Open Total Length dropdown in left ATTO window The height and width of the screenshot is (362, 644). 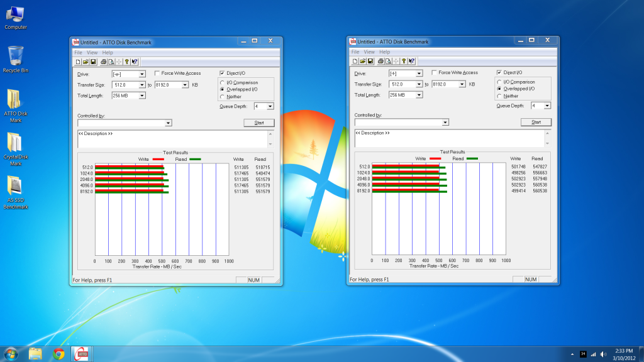tap(142, 96)
